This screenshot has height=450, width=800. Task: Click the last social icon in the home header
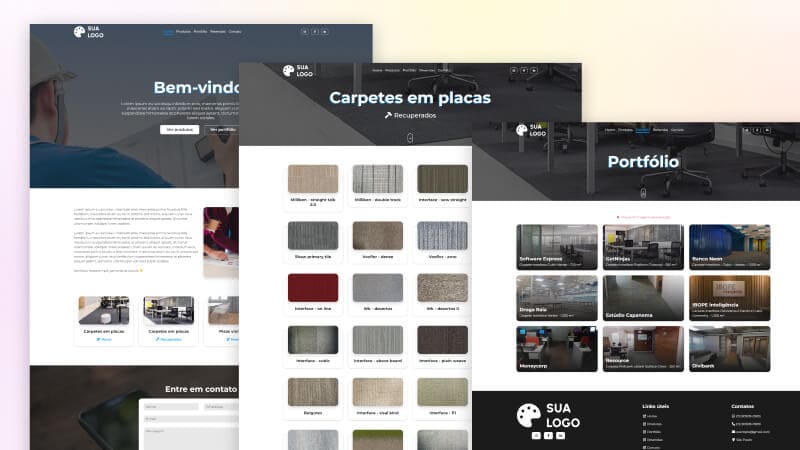[x=326, y=32]
